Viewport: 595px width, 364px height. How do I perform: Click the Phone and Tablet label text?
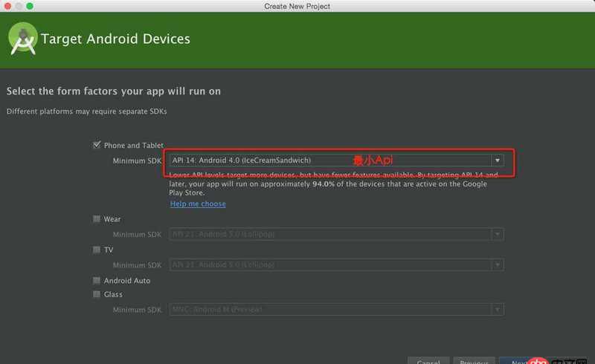point(134,146)
